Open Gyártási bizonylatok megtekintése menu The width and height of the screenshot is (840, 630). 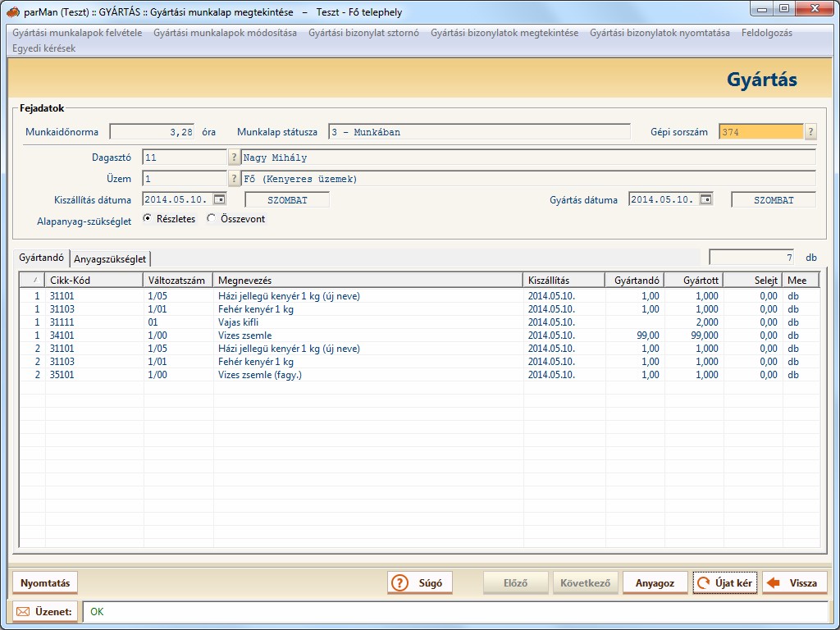coord(504,33)
